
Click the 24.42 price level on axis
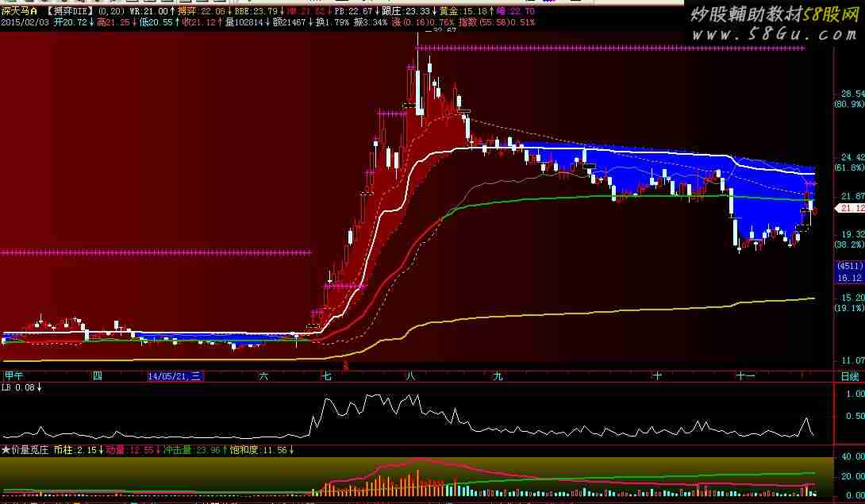tap(852, 157)
